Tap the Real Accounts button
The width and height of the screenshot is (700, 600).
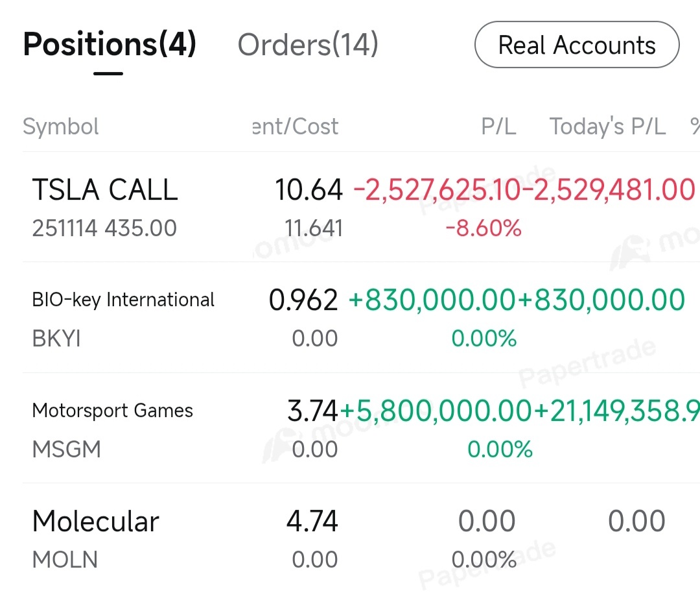pyautogui.click(x=577, y=45)
